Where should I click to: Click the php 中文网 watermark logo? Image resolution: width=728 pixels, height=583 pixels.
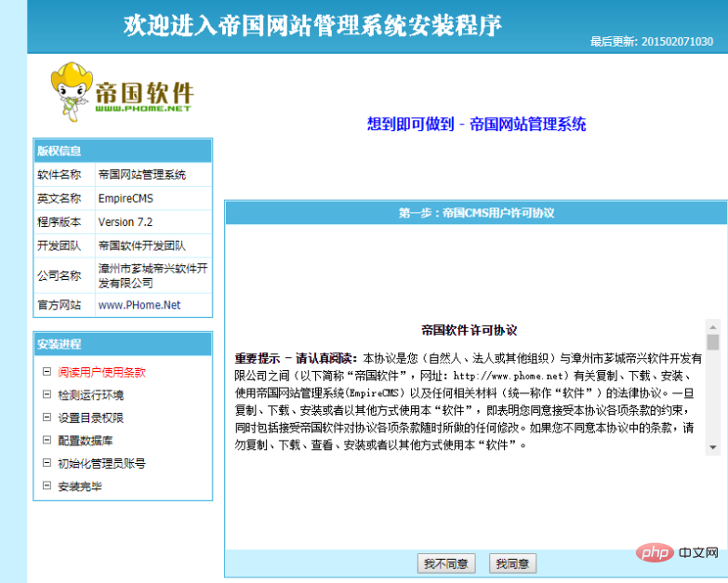click(682, 554)
